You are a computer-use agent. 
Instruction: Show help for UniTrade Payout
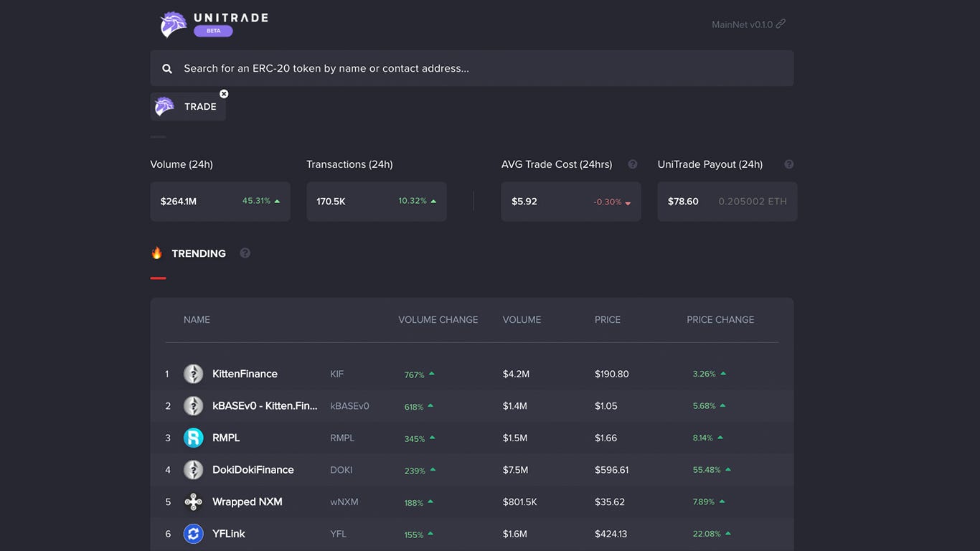point(789,164)
